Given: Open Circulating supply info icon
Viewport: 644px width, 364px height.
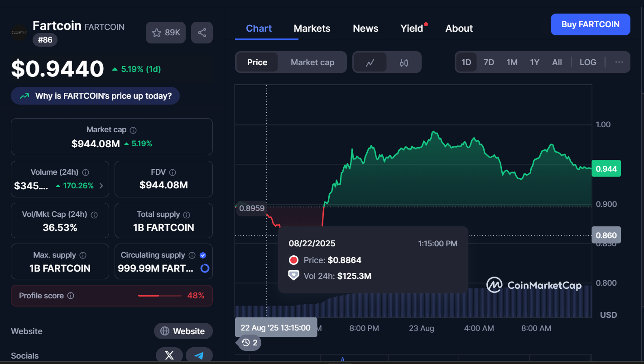Looking at the screenshot, I should [x=192, y=255].
